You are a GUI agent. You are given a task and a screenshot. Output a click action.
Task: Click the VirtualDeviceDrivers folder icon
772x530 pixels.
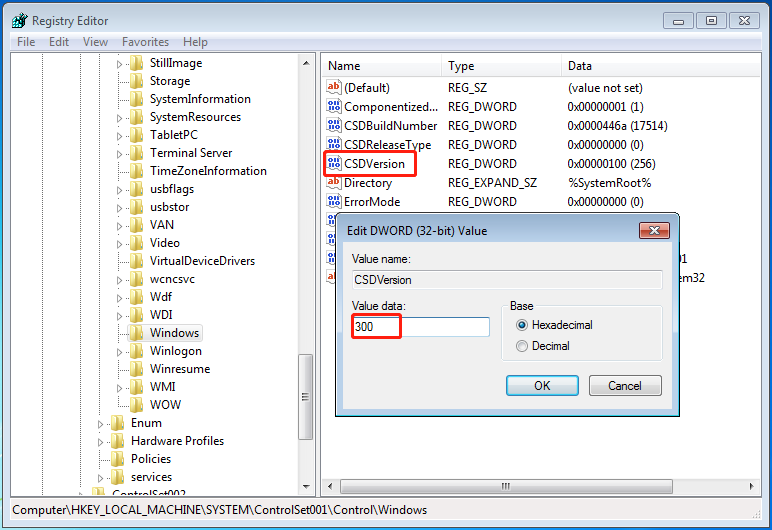136,261
